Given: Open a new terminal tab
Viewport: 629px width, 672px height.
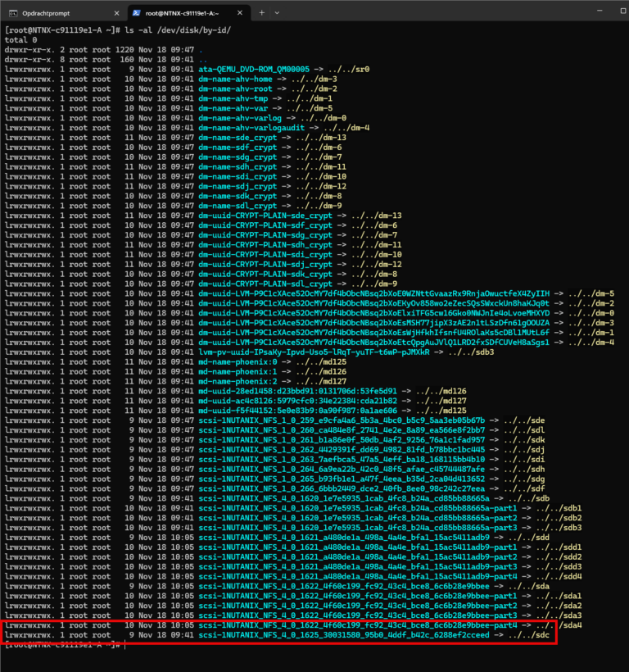Looking at the screenshot, I should coord(261,13).
